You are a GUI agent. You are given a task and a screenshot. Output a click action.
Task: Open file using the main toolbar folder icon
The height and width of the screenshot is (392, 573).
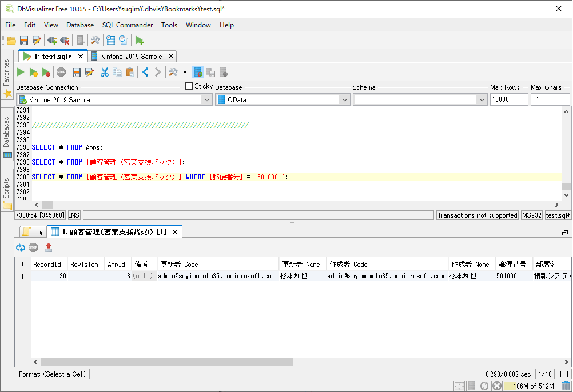pyautogui.click(x=11, y=40)
